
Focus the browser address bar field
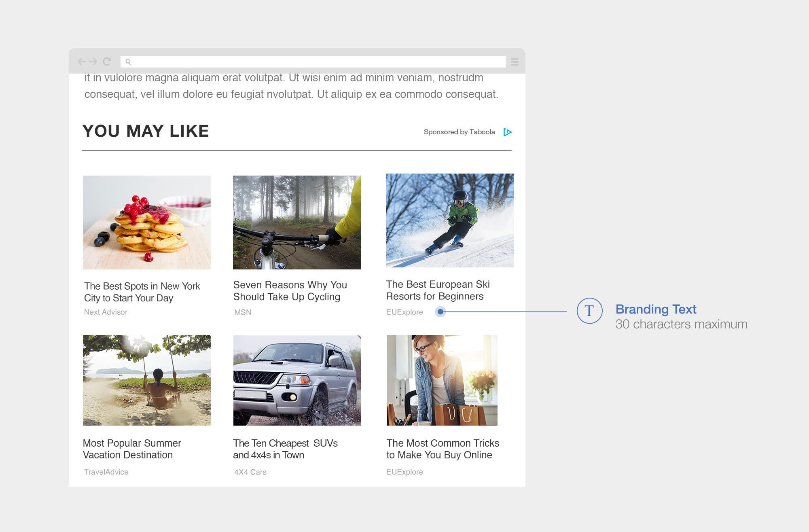(313, 62)
